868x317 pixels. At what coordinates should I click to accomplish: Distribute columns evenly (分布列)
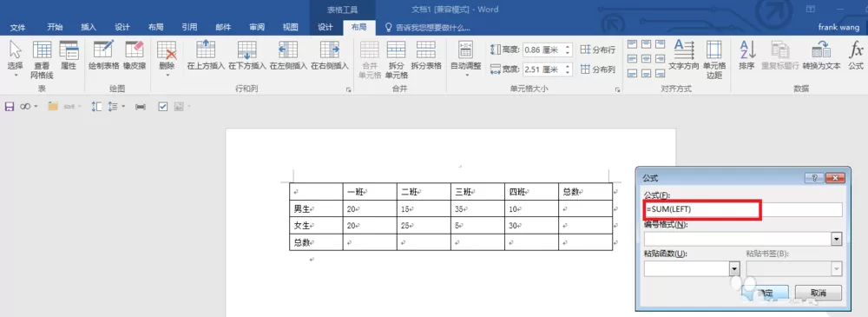click(598, 69)
